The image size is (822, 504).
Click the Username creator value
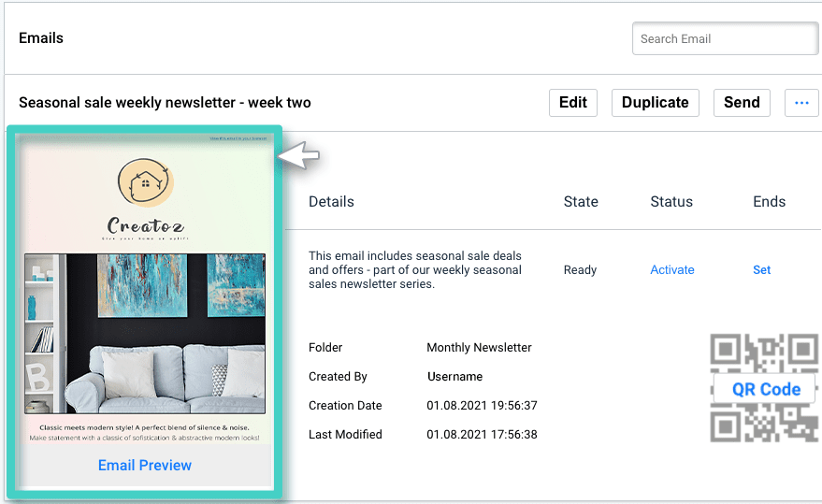coord(454,377)
